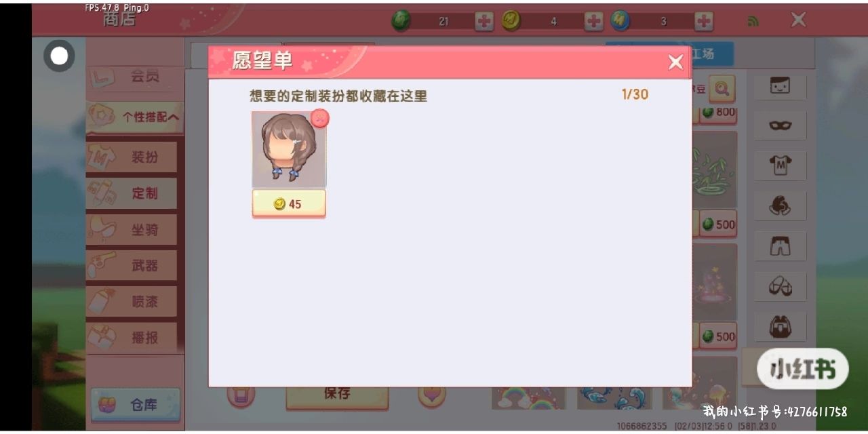The width and height of the screenshot is (868, 434).
Task: Select the braided hairstyle thumbnail
Action: (289, 150)
